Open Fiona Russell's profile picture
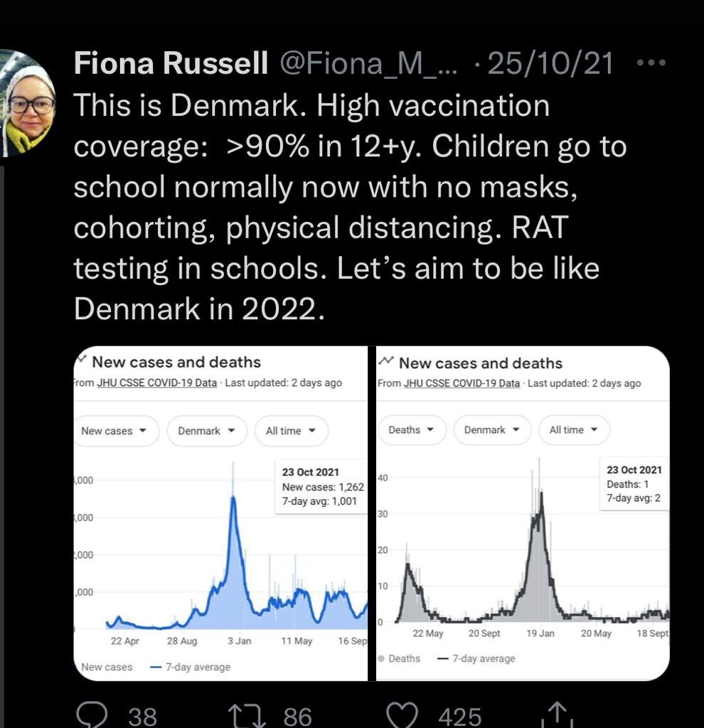Image resolution: width=704 pixels, height=728 pixels. (27, 103)
